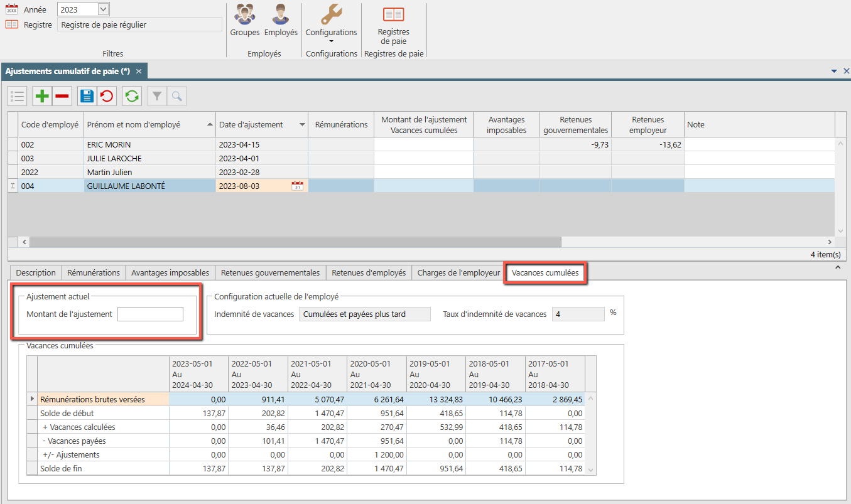The image size is (851, 504).
Task: Click the Registre de paie régulier field
Action: coord(139,25)
